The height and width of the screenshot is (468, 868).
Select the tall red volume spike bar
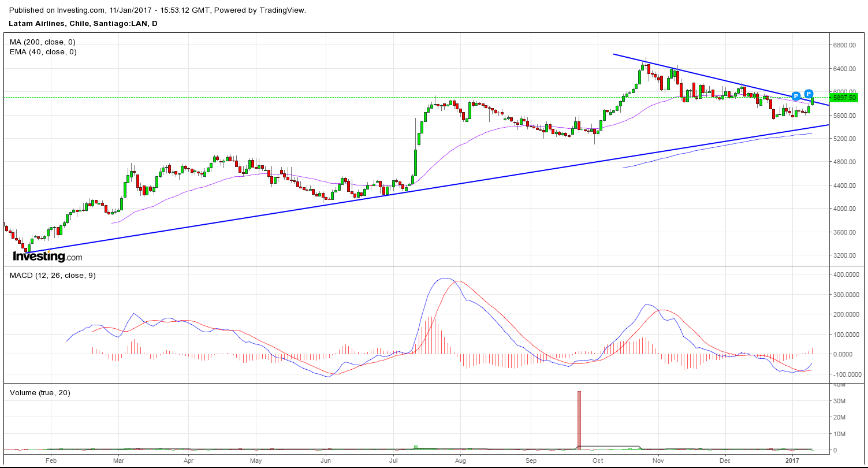point(579,420)
